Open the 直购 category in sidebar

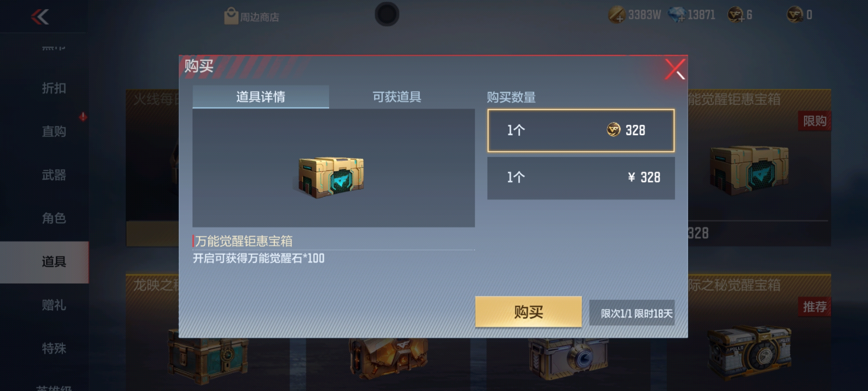(54, 131)
